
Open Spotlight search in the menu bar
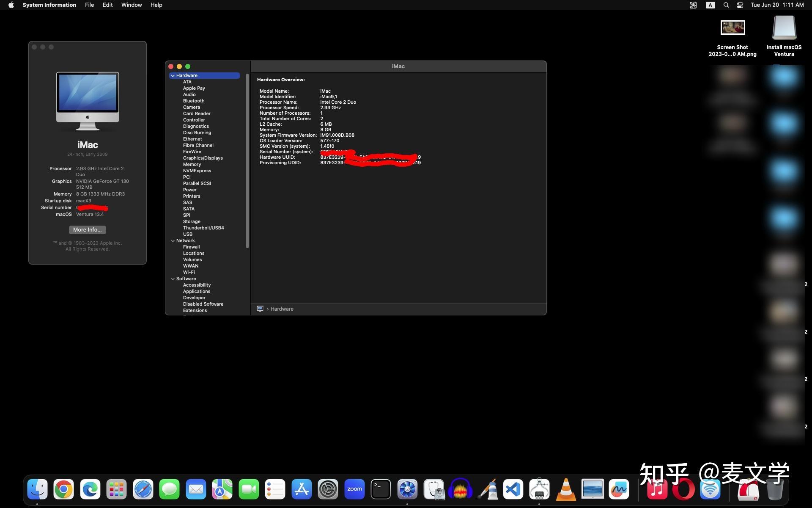(726, 5)
